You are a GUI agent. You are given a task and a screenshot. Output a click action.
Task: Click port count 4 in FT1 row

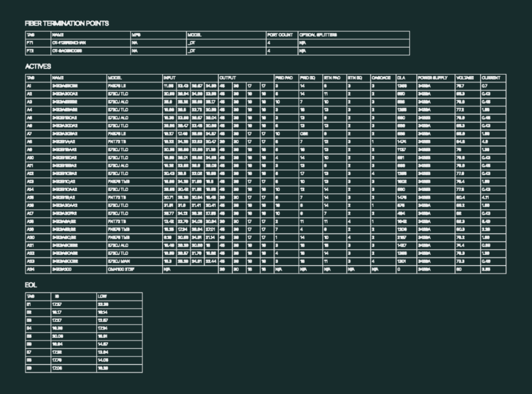tap(269, 43)
